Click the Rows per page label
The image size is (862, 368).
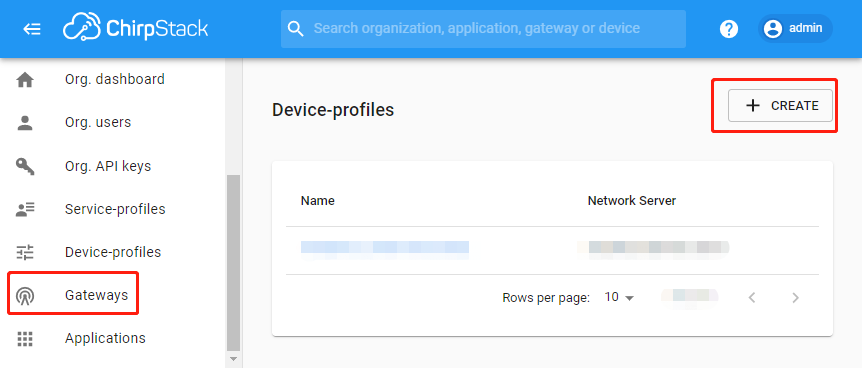pyautogui.click(x=546, y=298)
